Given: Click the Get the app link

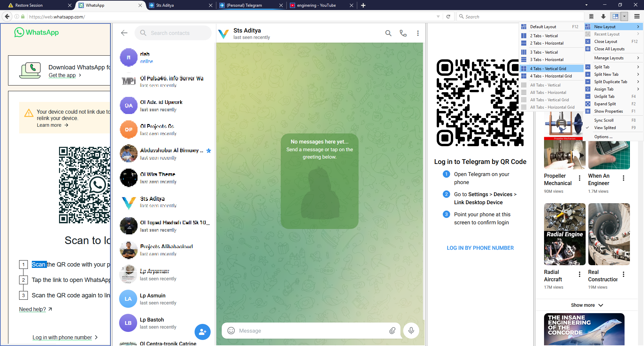Looking at the screenshot, I should tap(62, 75).
